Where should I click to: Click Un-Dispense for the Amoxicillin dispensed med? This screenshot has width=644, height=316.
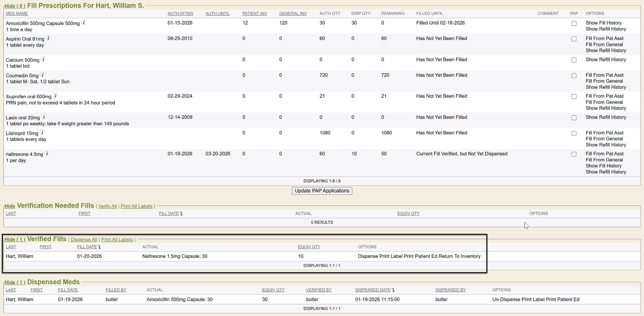[506, 299]
